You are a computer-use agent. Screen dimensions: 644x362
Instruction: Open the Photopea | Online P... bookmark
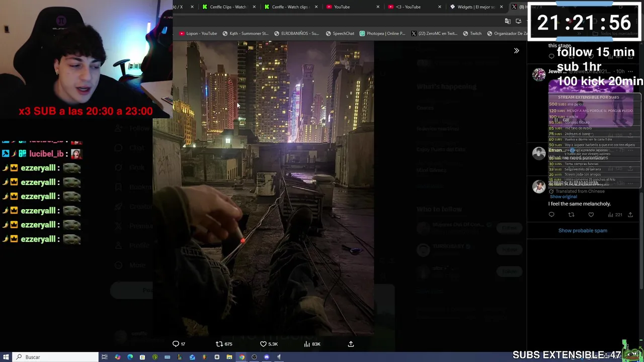382,34
